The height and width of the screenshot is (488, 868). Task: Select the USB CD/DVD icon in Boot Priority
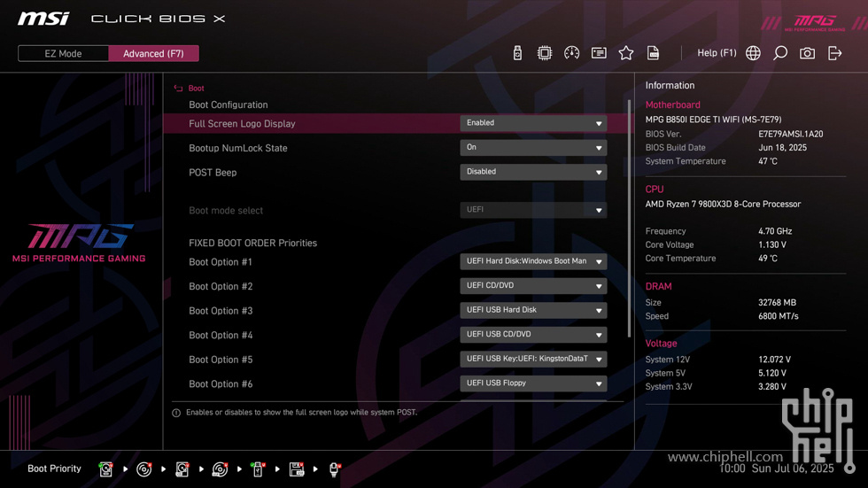220,469
